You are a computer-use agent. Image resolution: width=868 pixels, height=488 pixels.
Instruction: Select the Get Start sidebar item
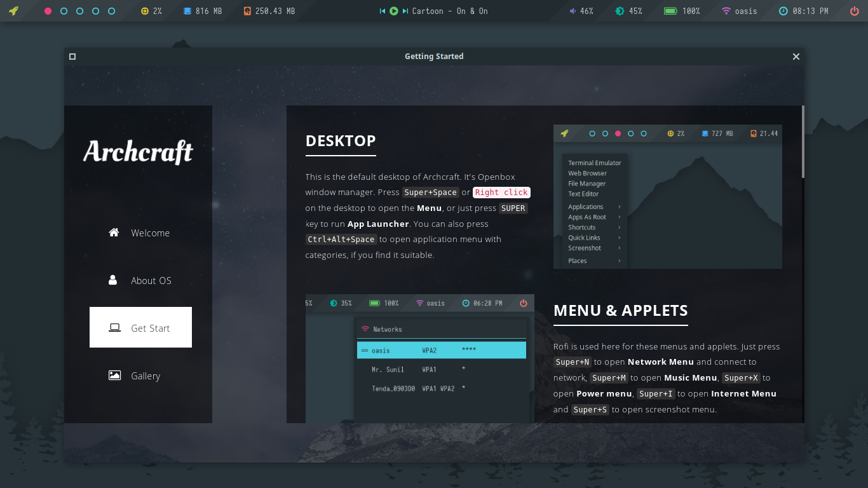pyautogui.click(x=140, y=327)
